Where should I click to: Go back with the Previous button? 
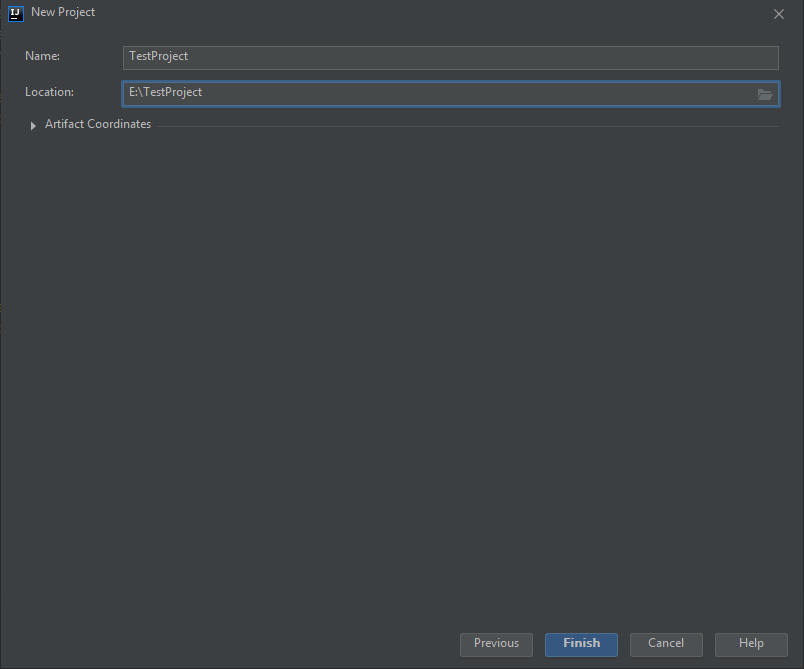496,644
